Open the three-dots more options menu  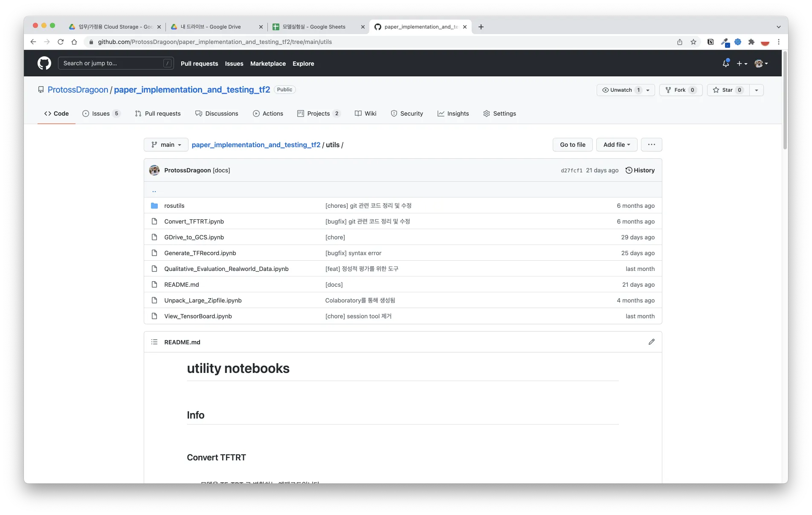(x=652, y=145)
